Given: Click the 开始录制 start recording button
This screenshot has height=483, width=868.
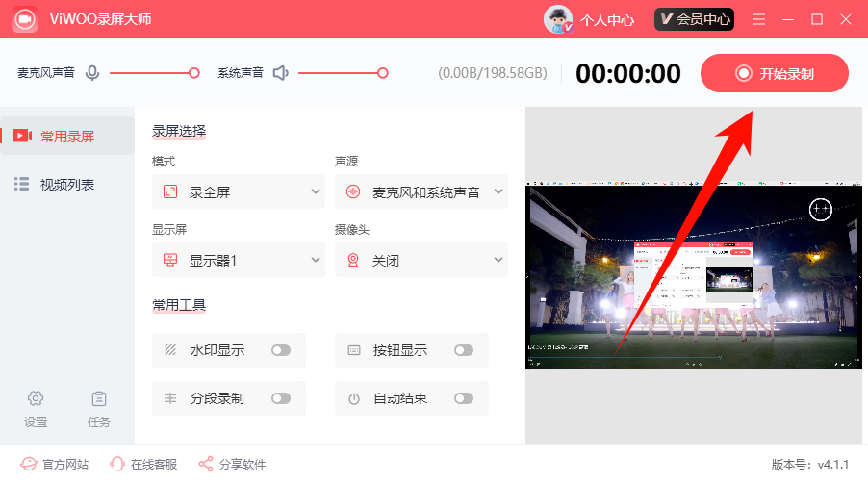Looking at the screenshot, I should tap(775, 73).
